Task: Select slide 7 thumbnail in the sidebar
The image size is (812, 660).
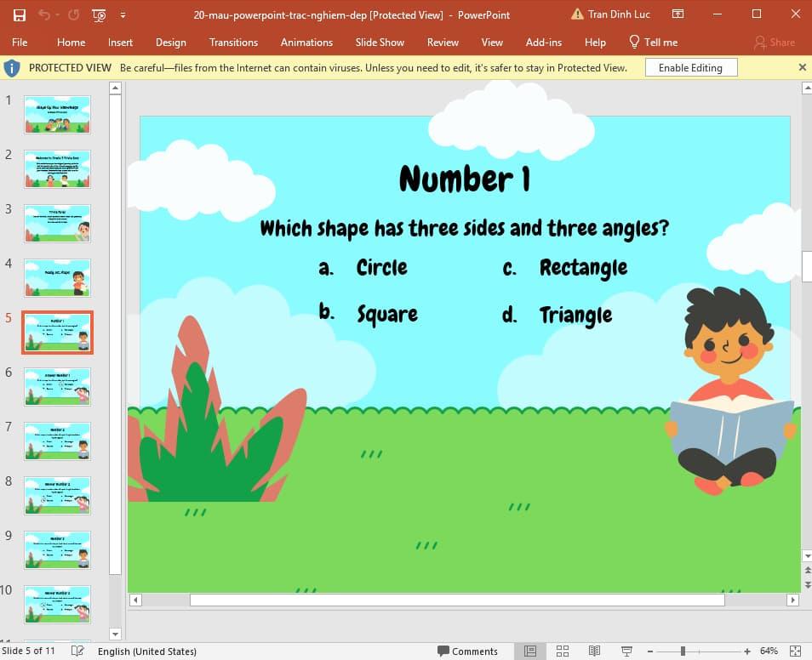Action: (x=57, y=441)
